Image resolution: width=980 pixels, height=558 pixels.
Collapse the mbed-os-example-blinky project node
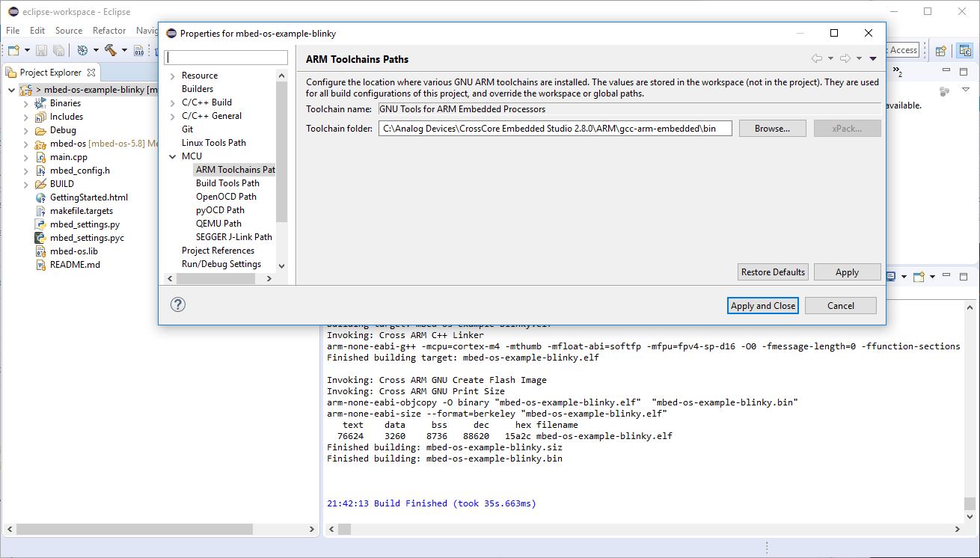tap(12, 90)
